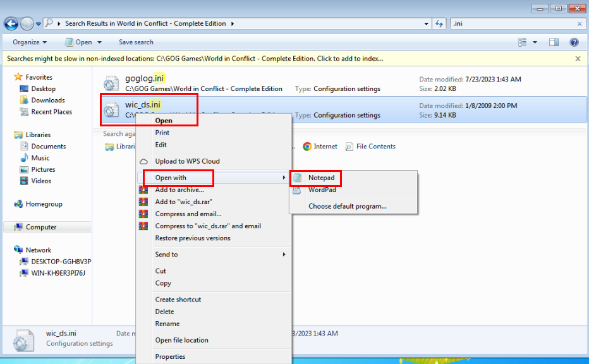This screenshot has width=589, height=364.
Task: Select Libraries in navigation pane
Action: pos(37,135)
